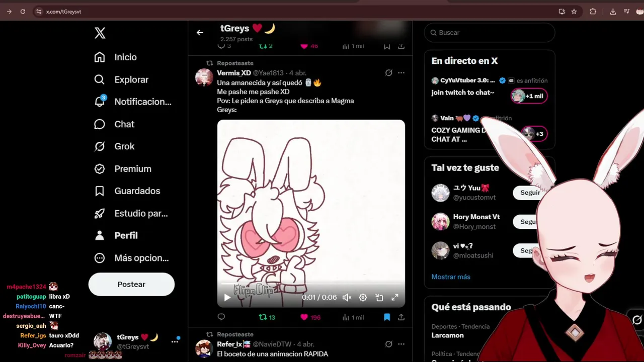Open browser media control icon
644x362 pixels.
pos(626,12)
